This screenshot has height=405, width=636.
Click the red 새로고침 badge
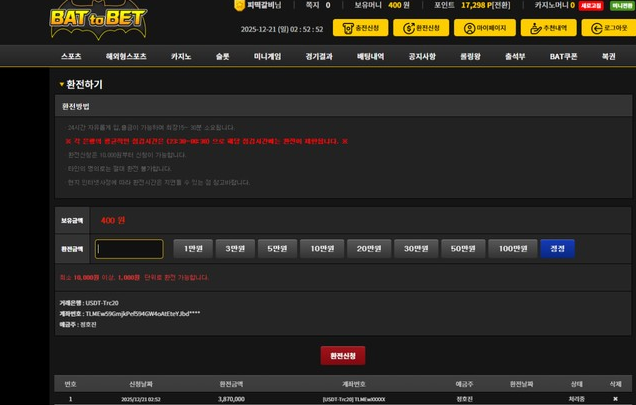click(591, 6)
